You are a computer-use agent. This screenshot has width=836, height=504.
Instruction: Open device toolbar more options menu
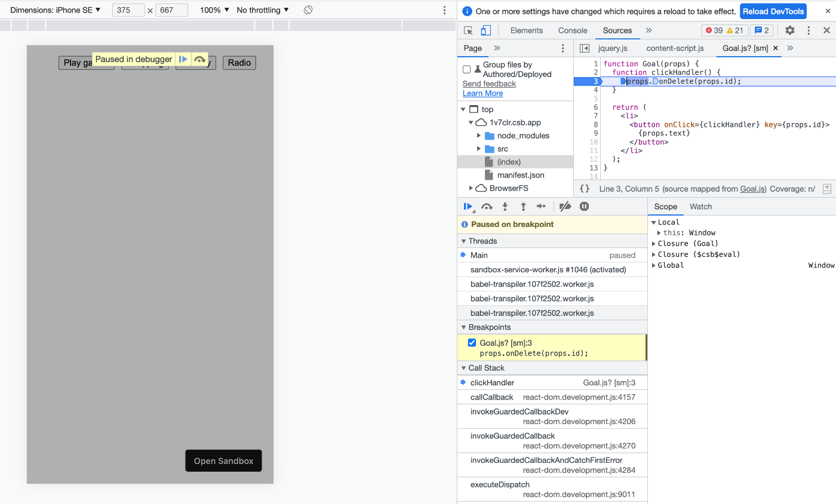[x=445, y=10]
